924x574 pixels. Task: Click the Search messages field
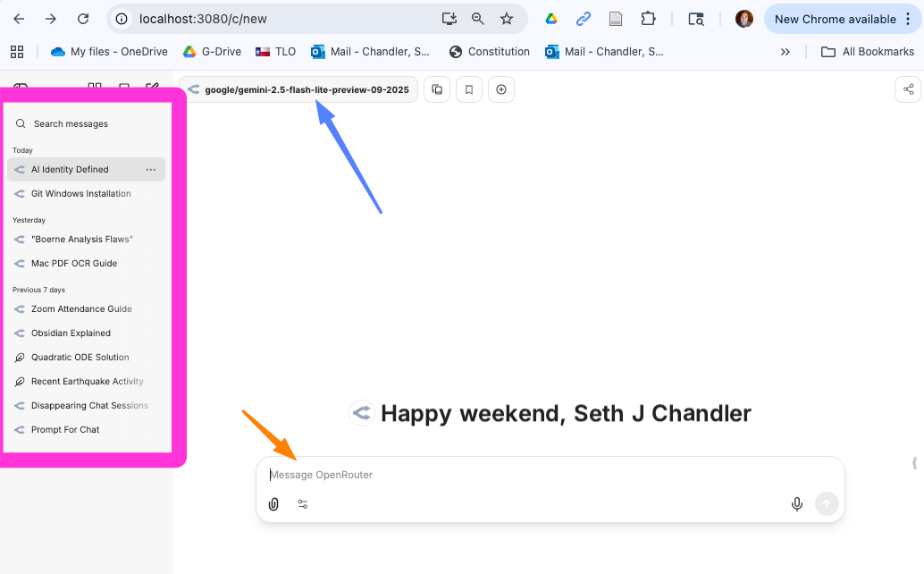[x=89, y=124]
